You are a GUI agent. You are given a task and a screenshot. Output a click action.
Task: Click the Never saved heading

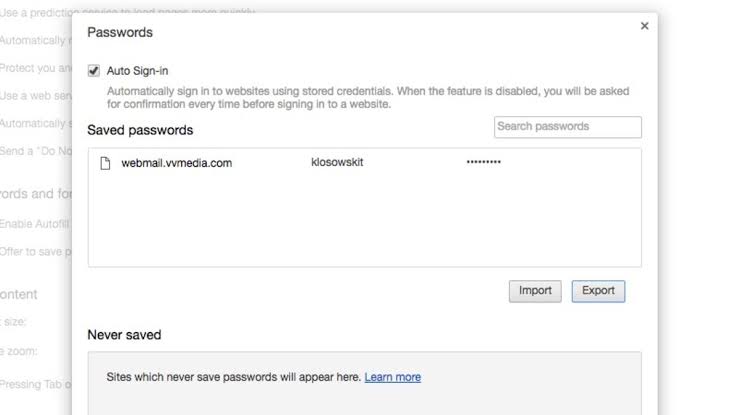[124, 334]
